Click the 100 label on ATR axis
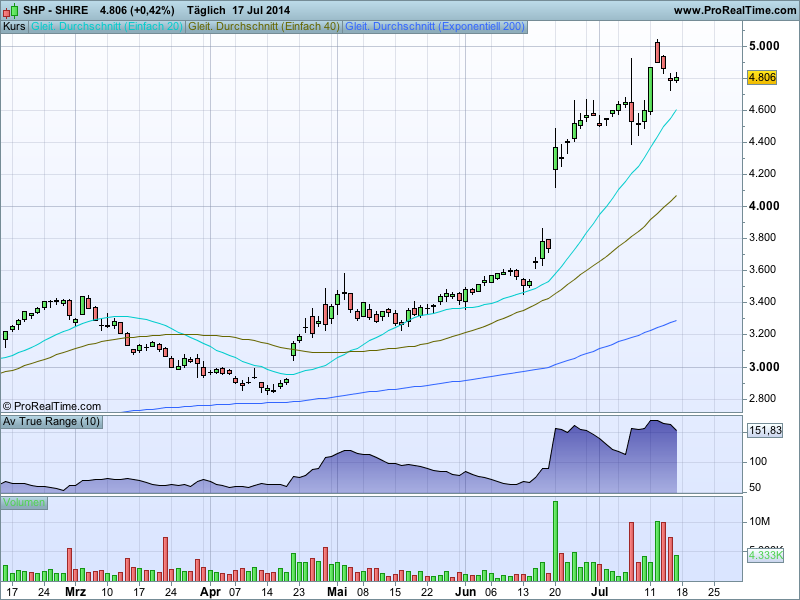 (x=758, y=462)
